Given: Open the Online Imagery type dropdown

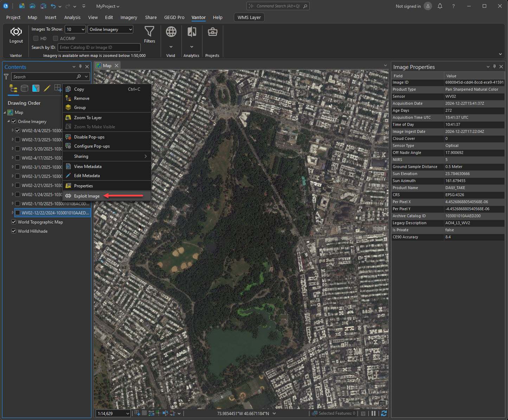Looking at the screenshot, I should [130, 30].
